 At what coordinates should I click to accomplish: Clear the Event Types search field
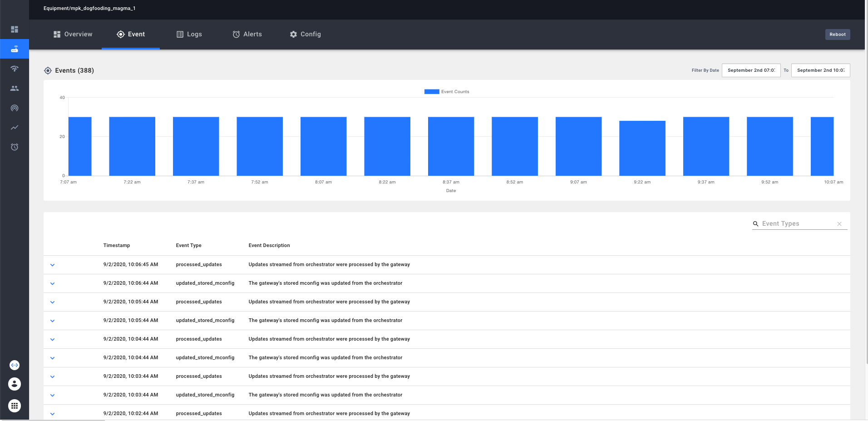coord(839,224)
